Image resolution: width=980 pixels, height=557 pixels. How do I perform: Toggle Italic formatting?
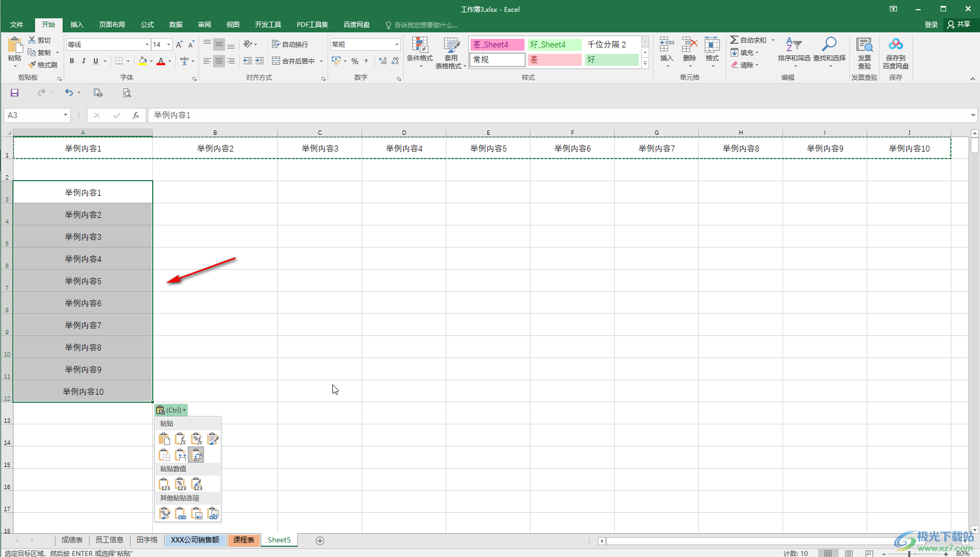tap(84, 61)
